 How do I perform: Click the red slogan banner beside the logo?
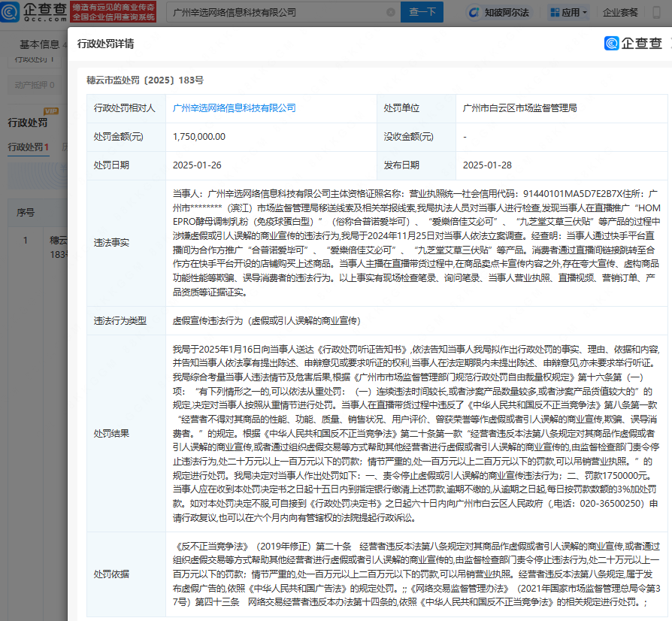pyautogui.click(x=114, y=11)
